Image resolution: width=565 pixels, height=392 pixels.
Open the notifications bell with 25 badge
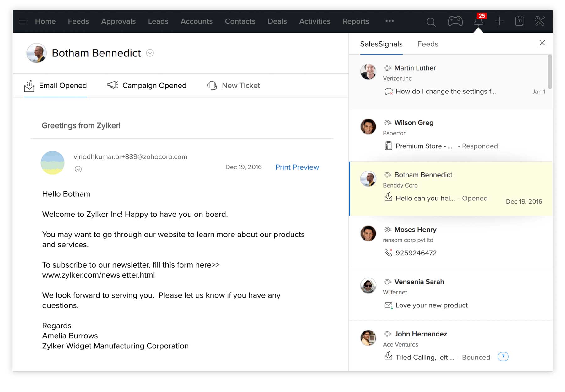(478, 21)
